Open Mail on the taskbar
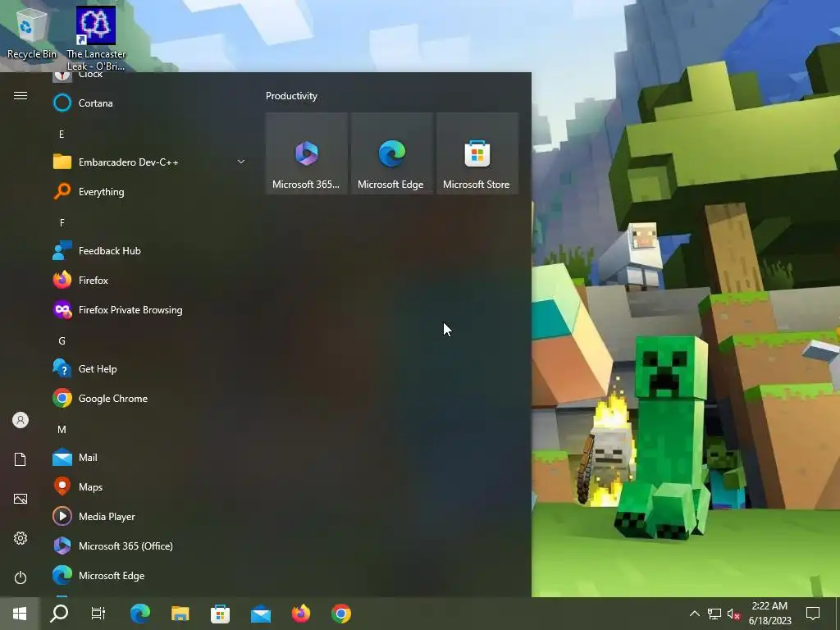This screenshot has height=630, width=840. (261, 614)
